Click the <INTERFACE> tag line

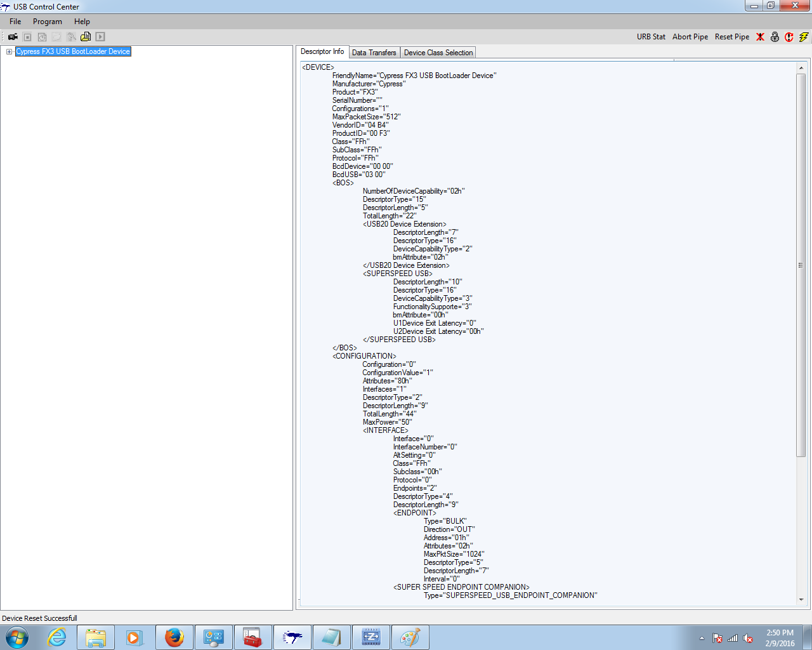tap(386, 430)
